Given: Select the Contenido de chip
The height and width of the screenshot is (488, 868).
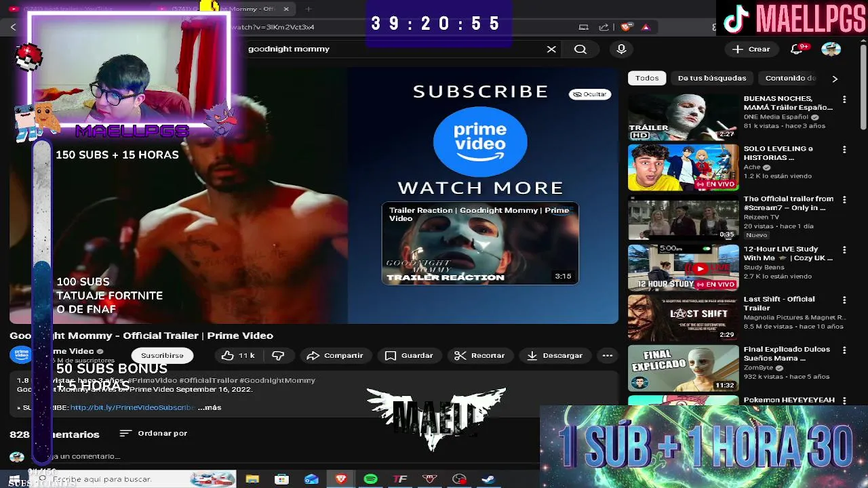Looking at the screenshot, I should [791, 78].
